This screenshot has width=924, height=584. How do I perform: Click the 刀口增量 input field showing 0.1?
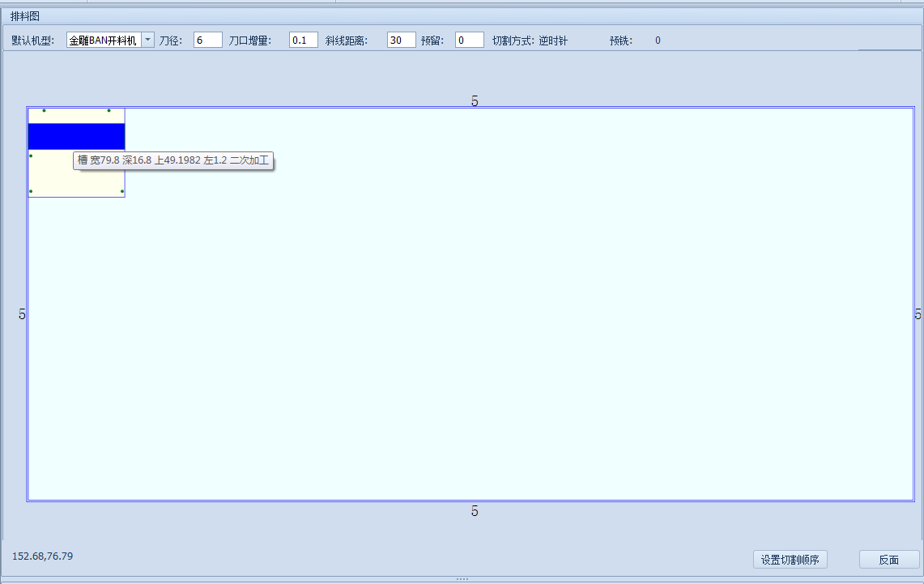[x=304, y=40]
